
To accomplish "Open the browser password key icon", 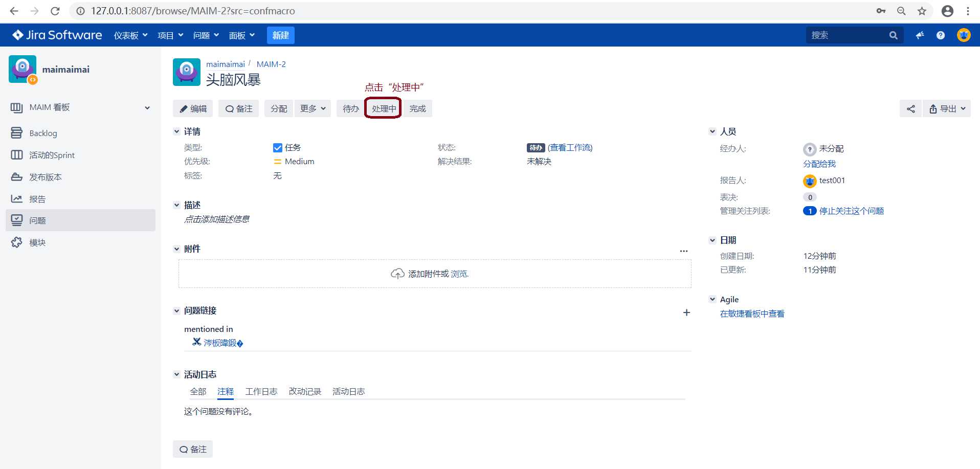I will tap(881, 11).
